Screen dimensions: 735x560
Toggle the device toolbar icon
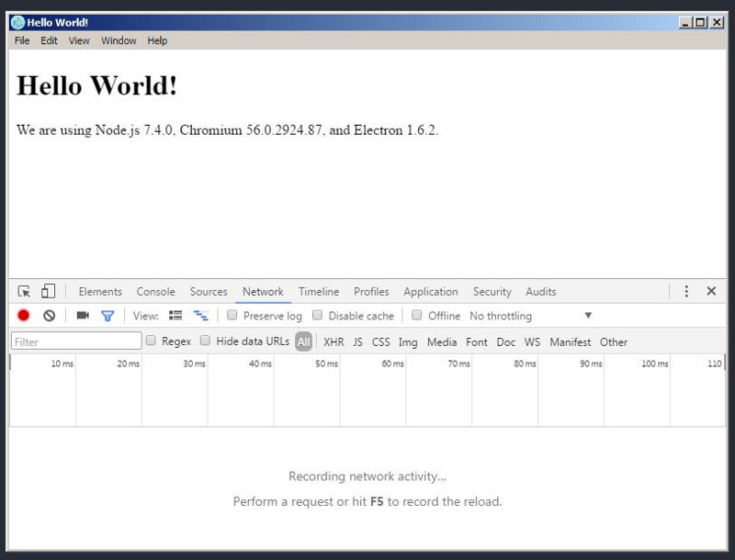pyautogui.click(x=48, y=292)
